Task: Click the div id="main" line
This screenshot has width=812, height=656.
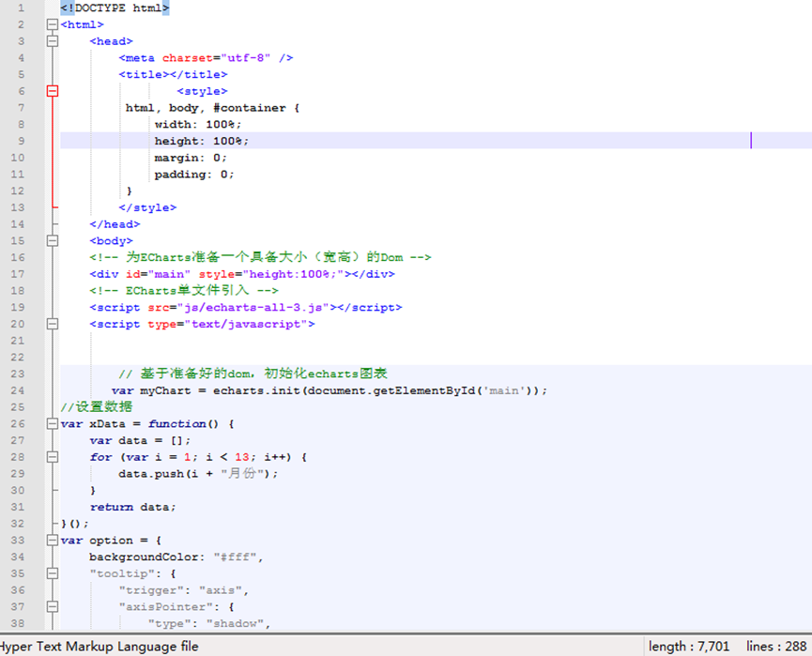Action: point(242,274)
